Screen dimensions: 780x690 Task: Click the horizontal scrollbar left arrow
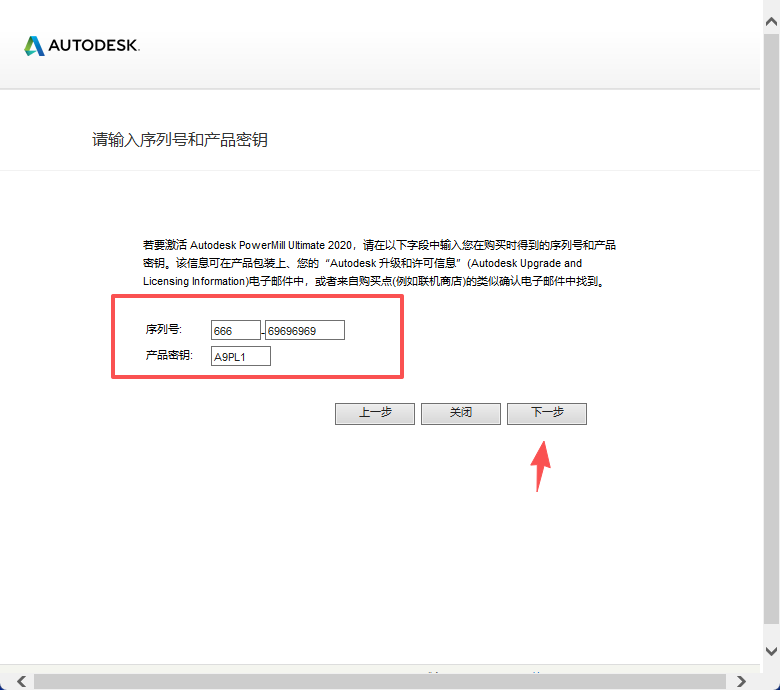pos(21,681)
